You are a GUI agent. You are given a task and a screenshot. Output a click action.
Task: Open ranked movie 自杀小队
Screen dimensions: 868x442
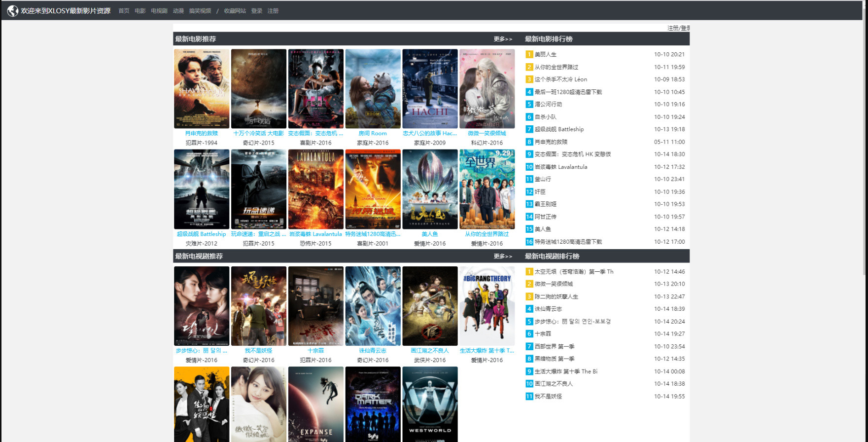coord(546,117)
